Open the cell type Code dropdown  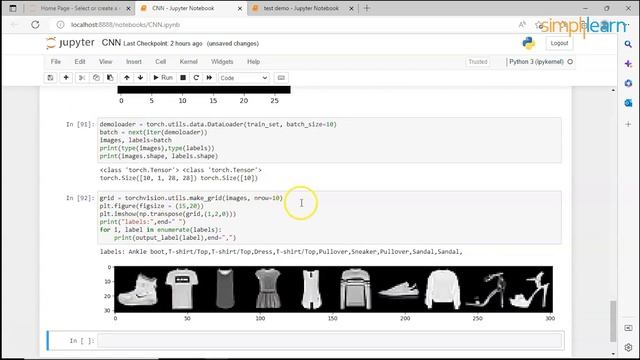click(244, 78)
